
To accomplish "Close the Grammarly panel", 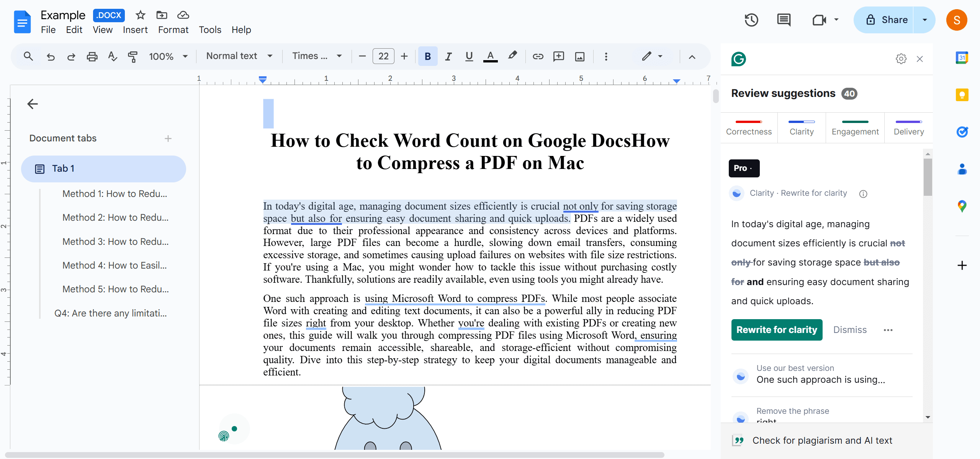I will pyautogui.click(x=920, y=59).
